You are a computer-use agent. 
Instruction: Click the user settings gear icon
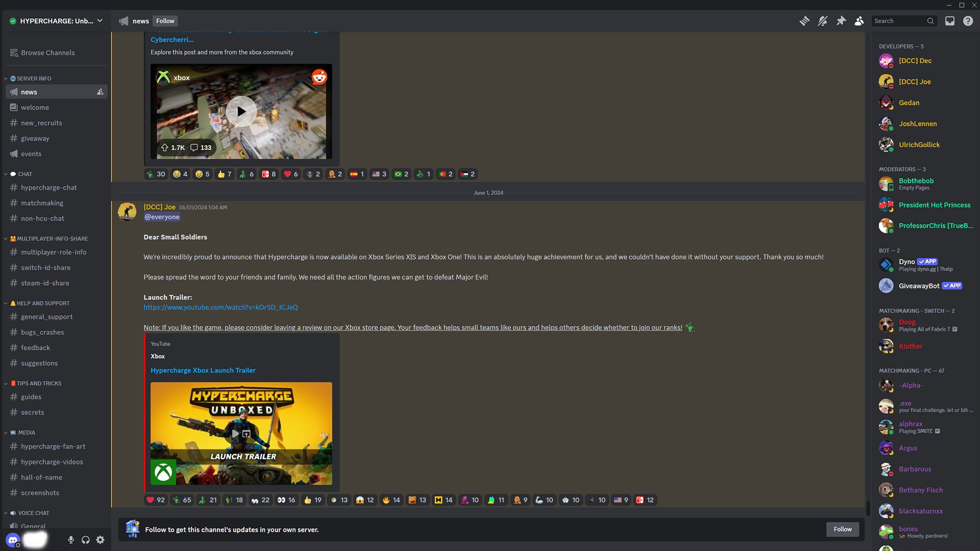coord(100,540)
